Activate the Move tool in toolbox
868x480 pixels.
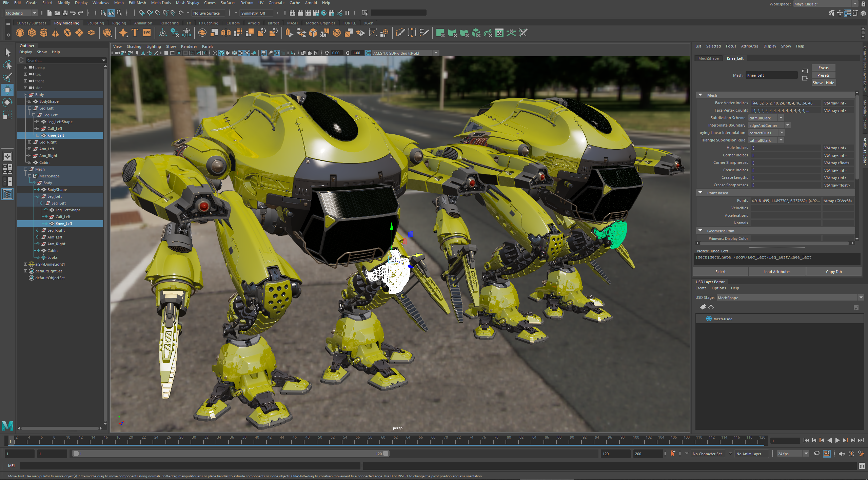(x=7, y=90)
